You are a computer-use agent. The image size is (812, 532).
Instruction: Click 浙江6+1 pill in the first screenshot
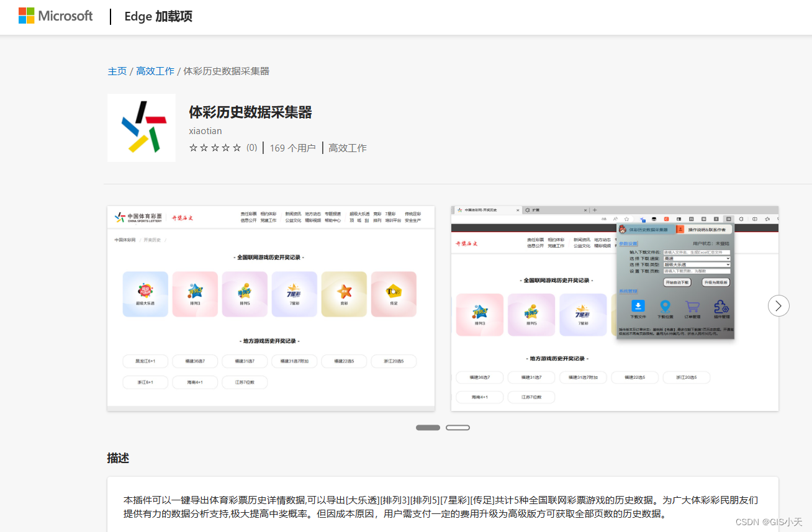click(x=145, y=382)
